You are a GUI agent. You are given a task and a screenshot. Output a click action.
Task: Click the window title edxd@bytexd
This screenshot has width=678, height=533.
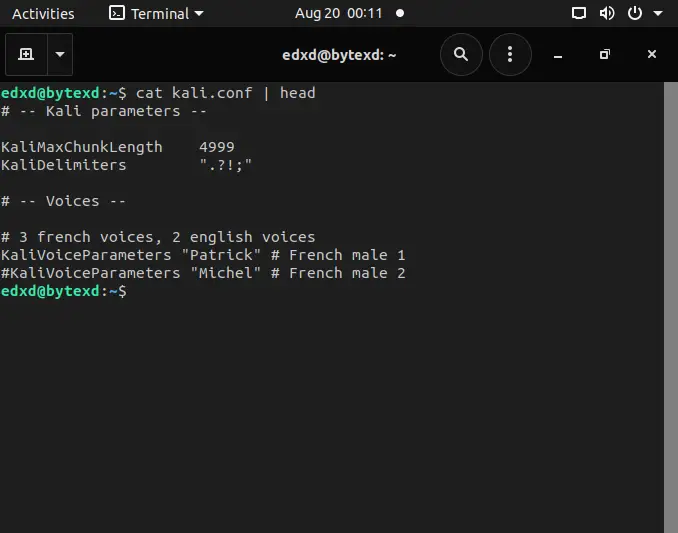[x=339, y=55]
